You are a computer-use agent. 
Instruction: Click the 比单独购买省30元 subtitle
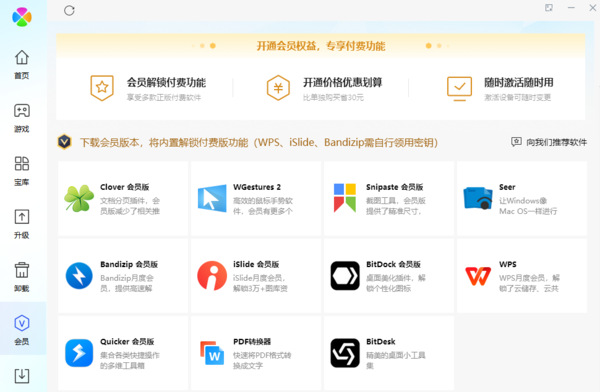point(333,98)
